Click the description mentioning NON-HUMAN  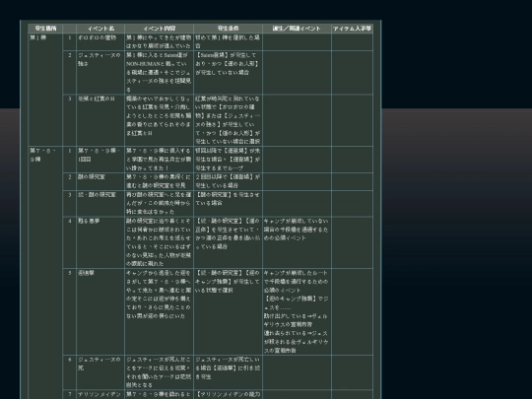coord(160,73)
